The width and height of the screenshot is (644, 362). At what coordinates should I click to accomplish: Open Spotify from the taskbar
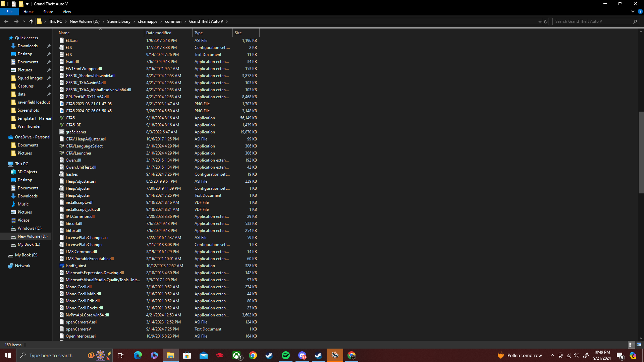point(286,355)
